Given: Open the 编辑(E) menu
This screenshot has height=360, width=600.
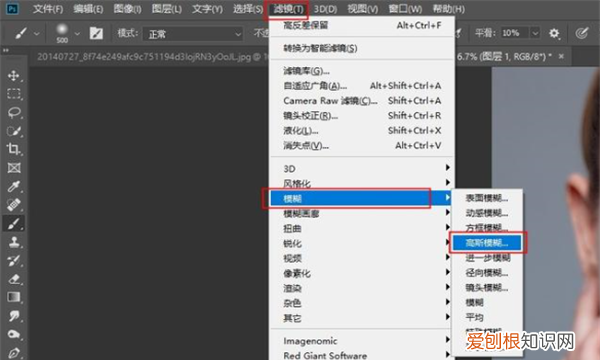Looking at the screenshot, I should 88,9.
